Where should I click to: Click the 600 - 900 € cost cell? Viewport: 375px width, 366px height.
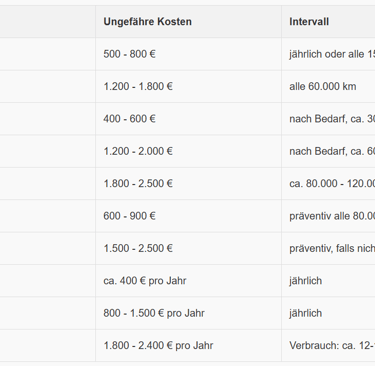click(x=188, y=216)
